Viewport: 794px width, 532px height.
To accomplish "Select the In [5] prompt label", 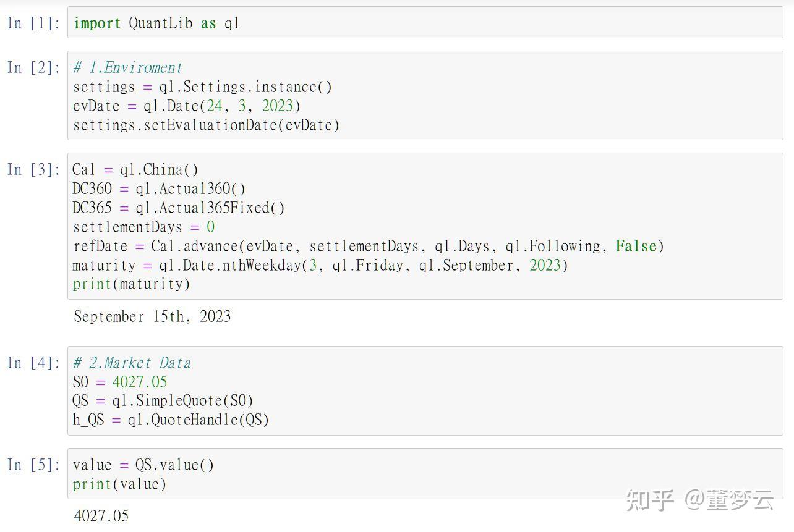I will 33,465.
